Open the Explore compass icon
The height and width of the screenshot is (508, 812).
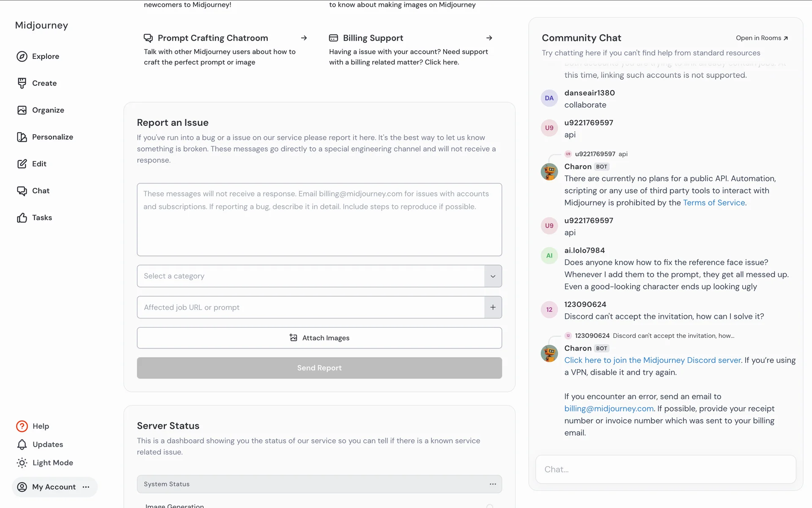[x=22, y=56]
